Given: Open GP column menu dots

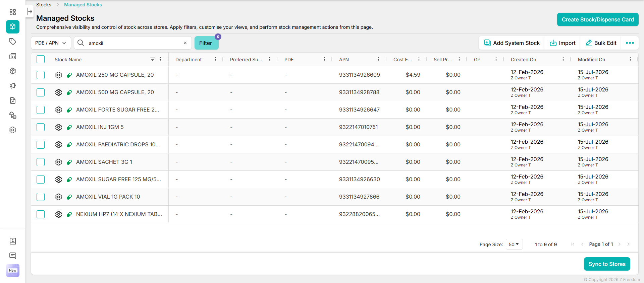Looking at the screenshot, I should point(496,59).
